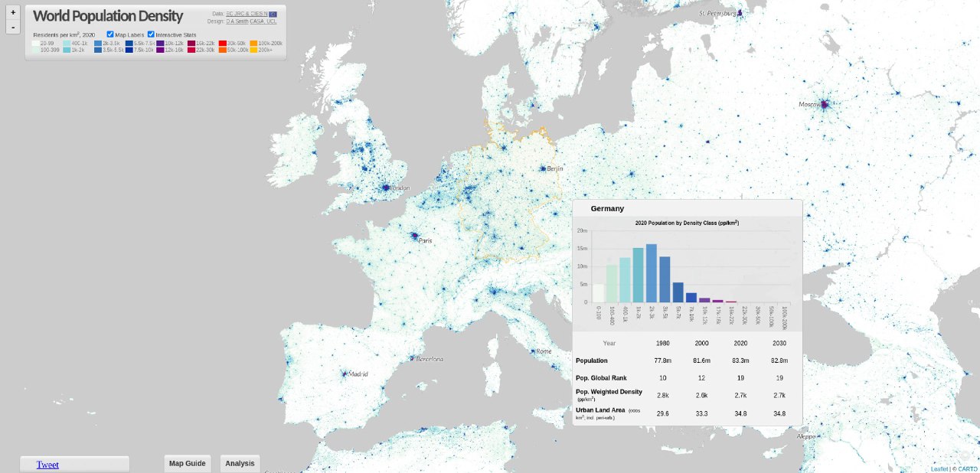Image resolution: width=980 pixels, height=473 pixels.
Task: Click the purple 10k-12k legend swatch
Action: point(160,44)
